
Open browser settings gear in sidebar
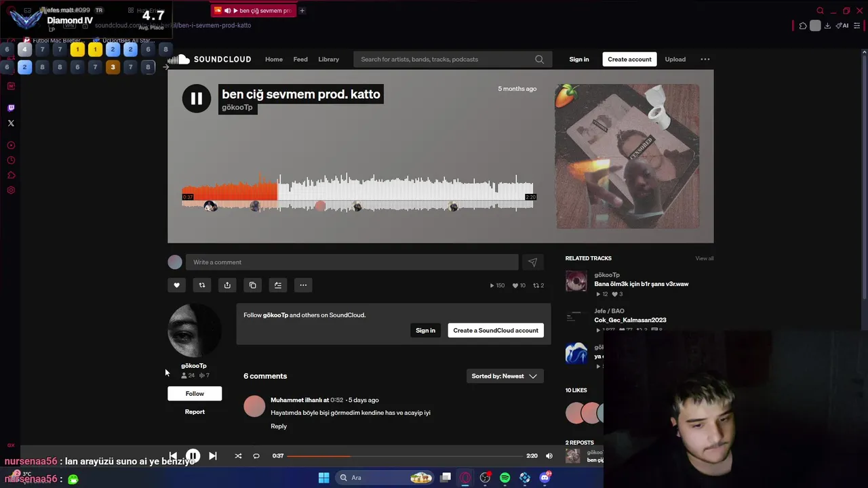11,190
